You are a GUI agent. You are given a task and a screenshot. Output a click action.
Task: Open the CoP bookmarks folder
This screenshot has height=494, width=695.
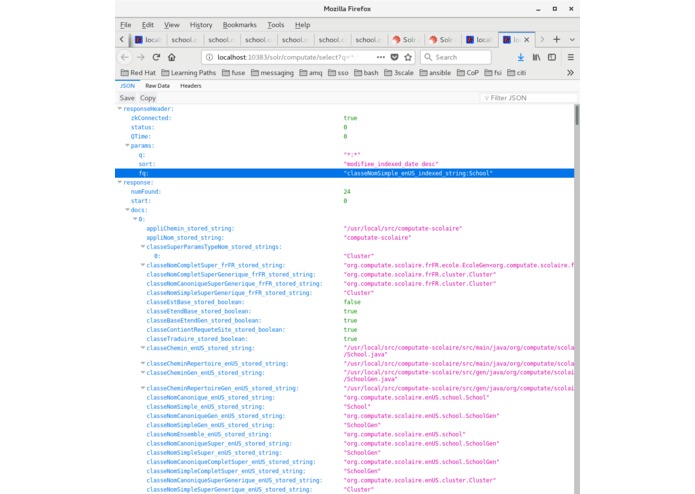click(468, 73)
